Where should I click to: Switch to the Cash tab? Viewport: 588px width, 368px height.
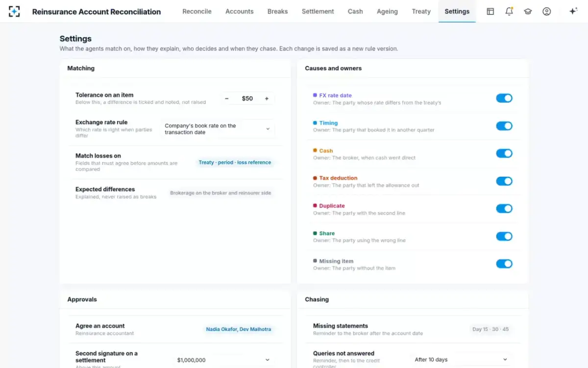click(355, 11)
